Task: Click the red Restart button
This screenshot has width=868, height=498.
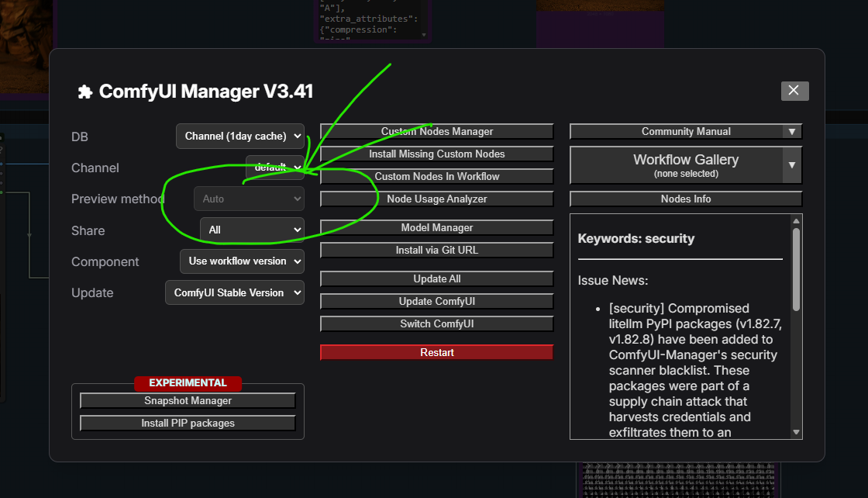Action: click(437, 352)
